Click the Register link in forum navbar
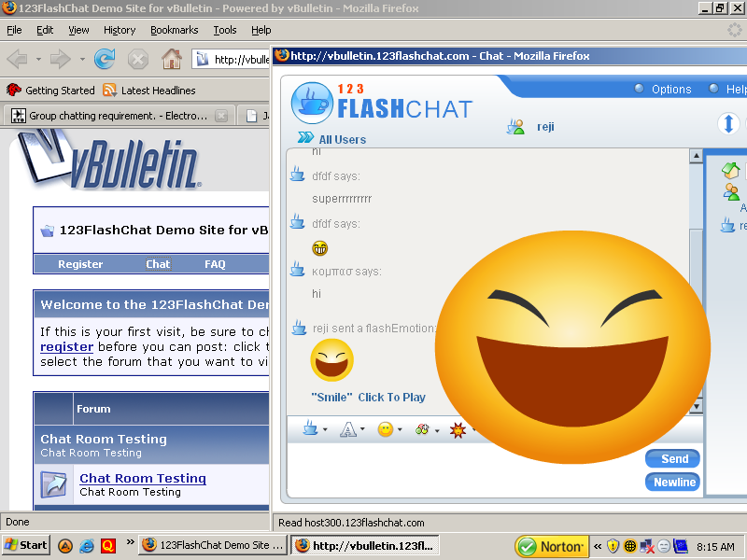The image size is (747, 560). (x=80, y=264)
